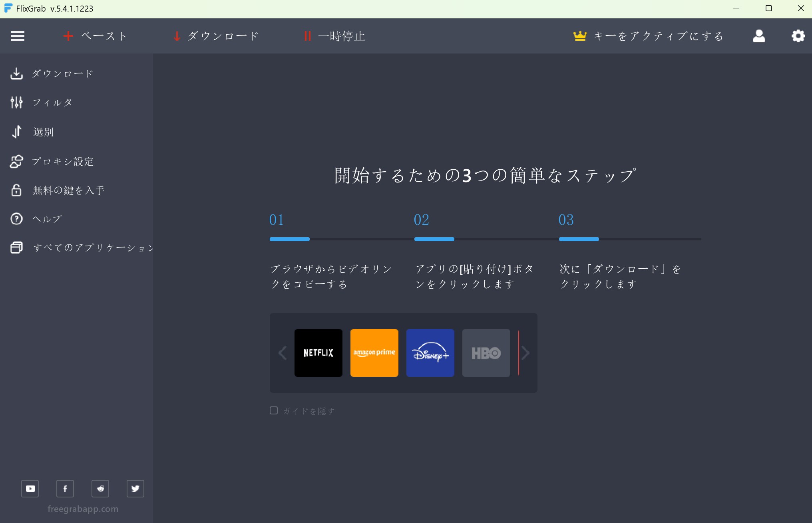Open the hamburger menu icon

click(x=18, y=36)
